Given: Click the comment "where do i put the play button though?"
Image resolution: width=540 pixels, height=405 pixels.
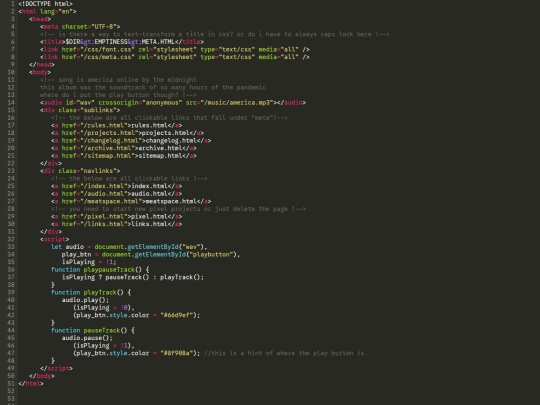Looking at the screenshot, I should tap(118, 95).
